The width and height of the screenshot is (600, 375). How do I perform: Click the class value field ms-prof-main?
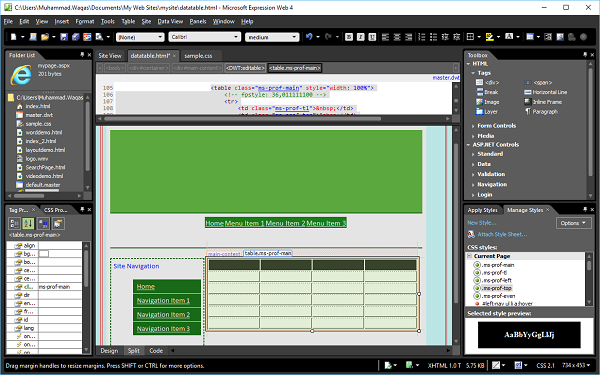point(60,287)
